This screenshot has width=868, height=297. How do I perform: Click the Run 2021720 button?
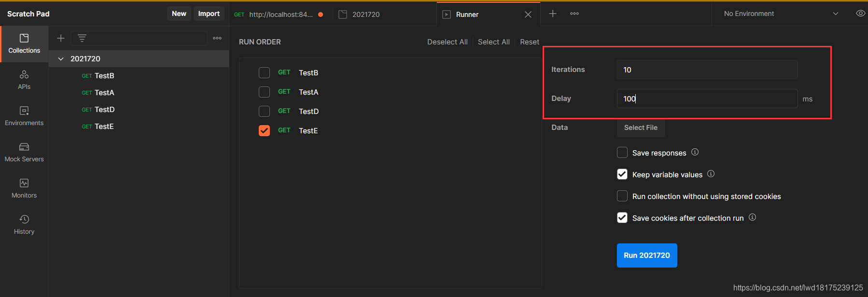(647, 255)
